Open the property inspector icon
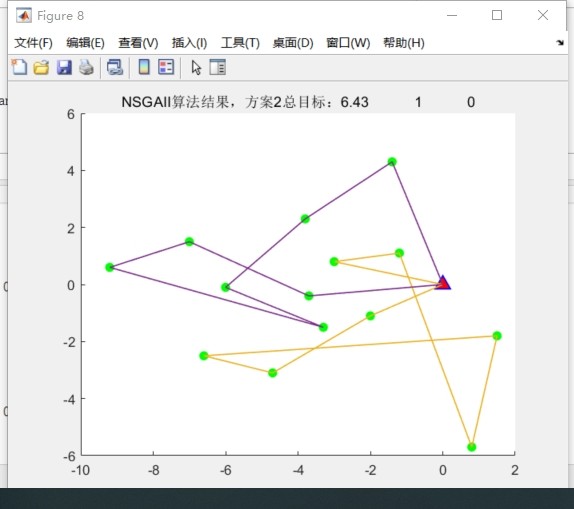The image size is (574, 509). click(217, 67)
